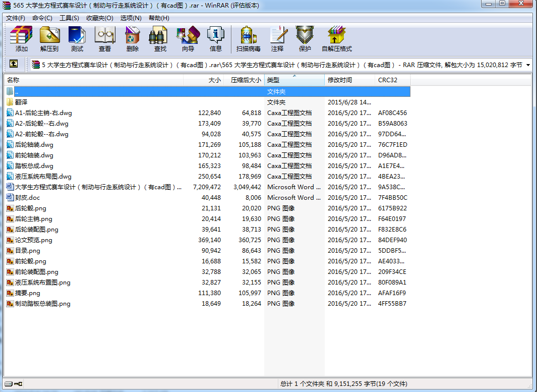
Task: Click the 查找 (Find) binoculars icon
Action: pyautogui.click(x=158, y=35)
